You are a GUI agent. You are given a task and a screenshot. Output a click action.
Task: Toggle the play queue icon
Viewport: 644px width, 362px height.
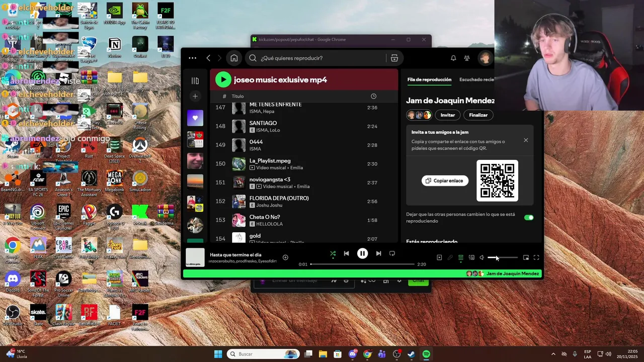(460, 257)
